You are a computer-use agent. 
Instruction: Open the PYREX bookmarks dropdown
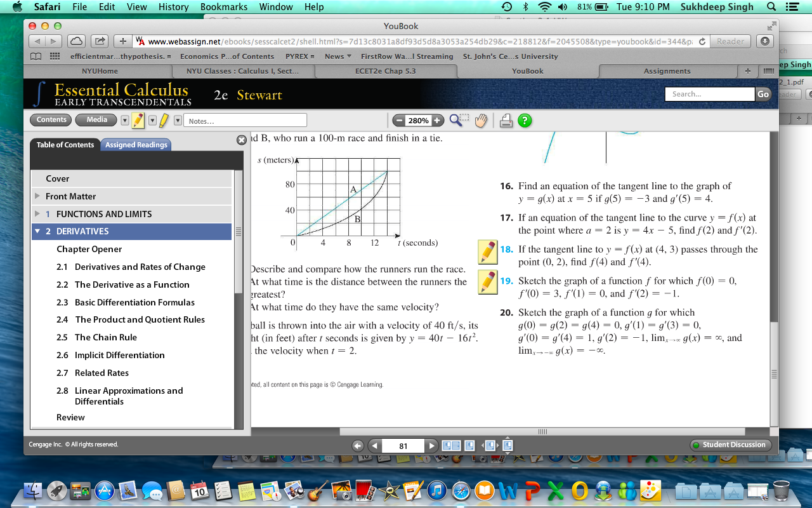tap(299, 57)
